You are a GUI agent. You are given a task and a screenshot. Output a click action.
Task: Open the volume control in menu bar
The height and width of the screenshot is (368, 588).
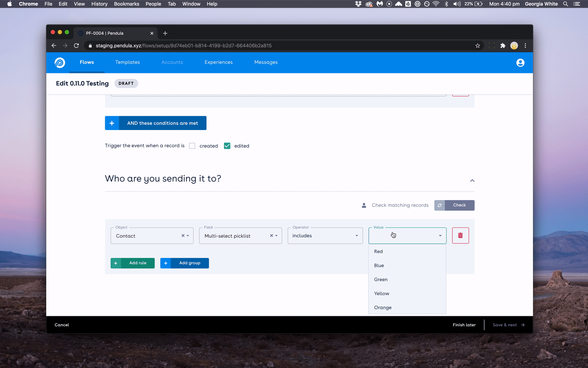click(x=457, y=4)
